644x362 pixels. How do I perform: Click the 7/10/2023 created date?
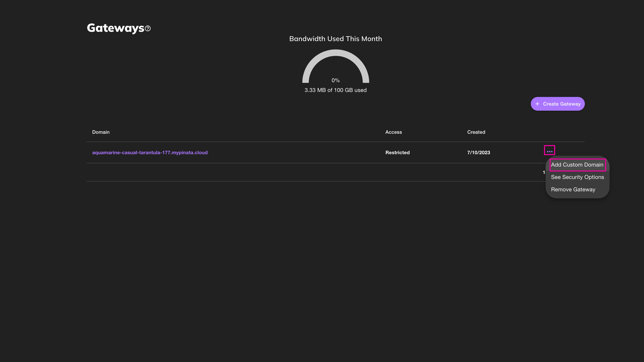tap(479, 152)
